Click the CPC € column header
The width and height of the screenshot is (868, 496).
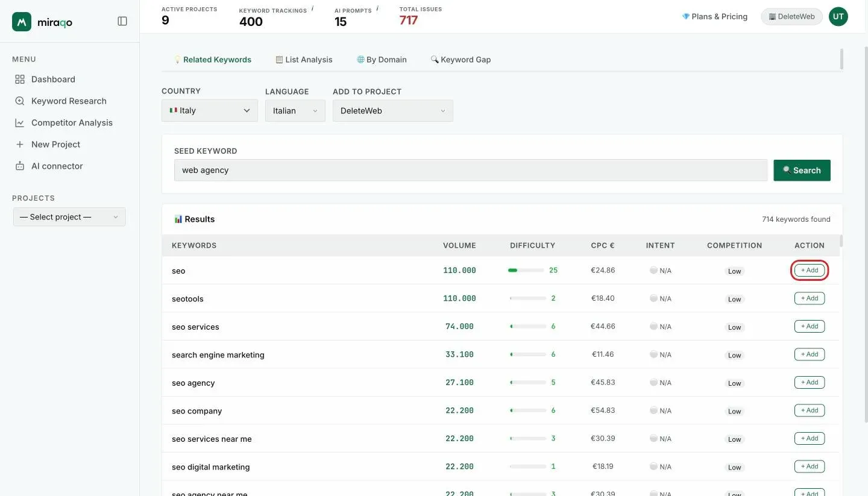(603, 245)
